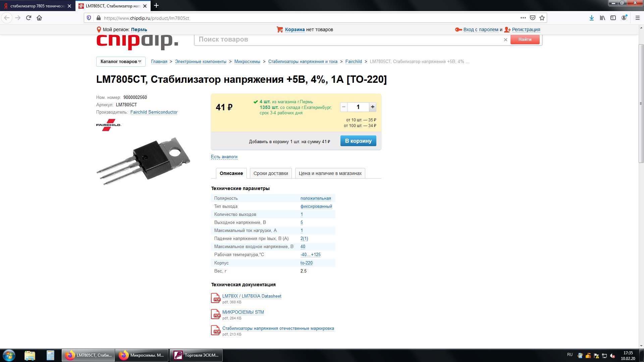
Task: Open the Firefox downloads arrow icon
Action: pyautogui.click(x=592, y=18)
